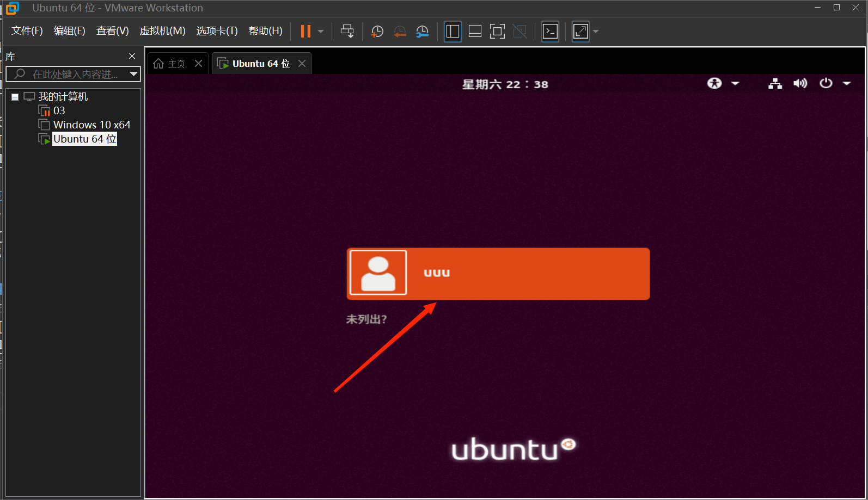Close the 库 library panel
The image size is (868, 500).
(x=132, y=56)
